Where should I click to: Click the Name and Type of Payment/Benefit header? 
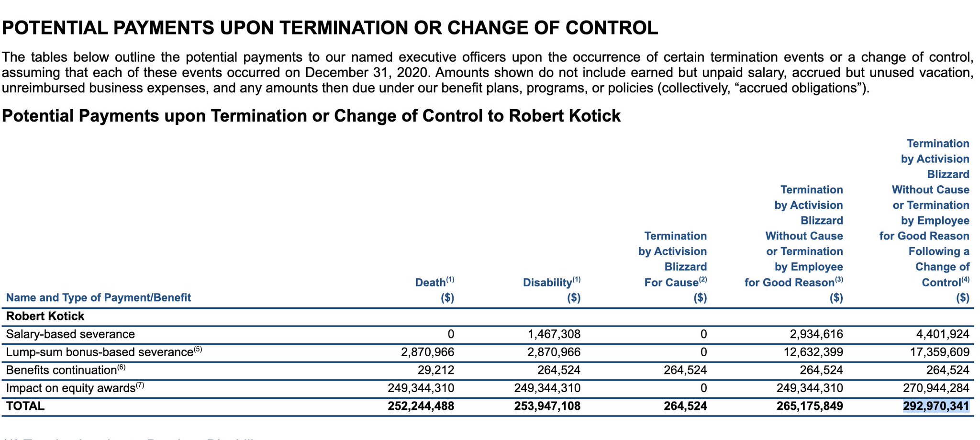click(98, 298)
